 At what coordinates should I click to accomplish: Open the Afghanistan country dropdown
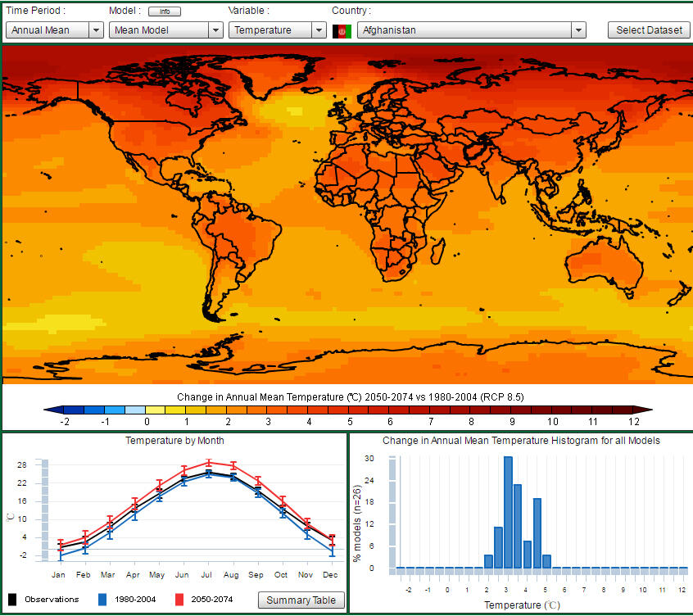[x=467, y=29]
